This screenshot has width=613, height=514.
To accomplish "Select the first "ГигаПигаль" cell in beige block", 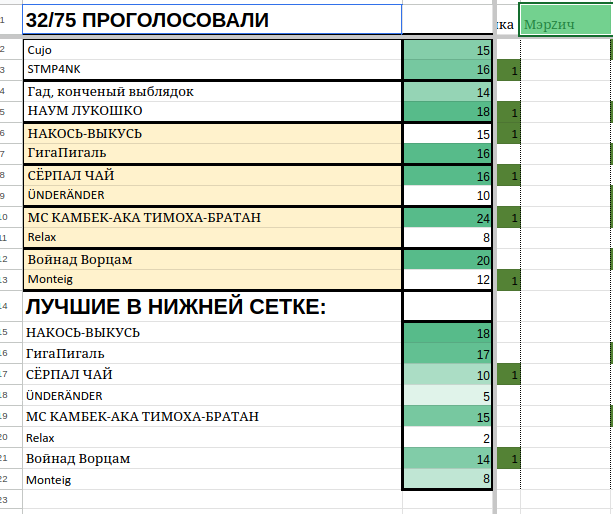I will (x=212, y=153).
